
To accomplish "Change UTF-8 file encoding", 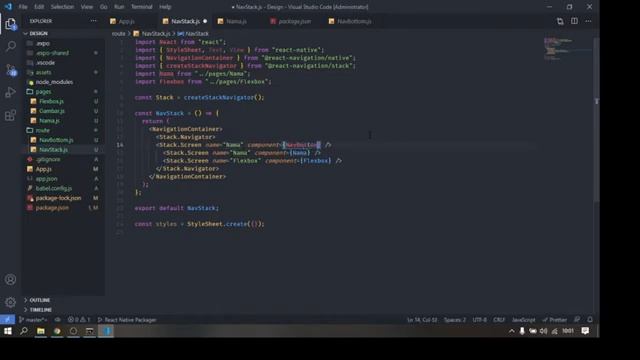I will [x=480, y=320].
